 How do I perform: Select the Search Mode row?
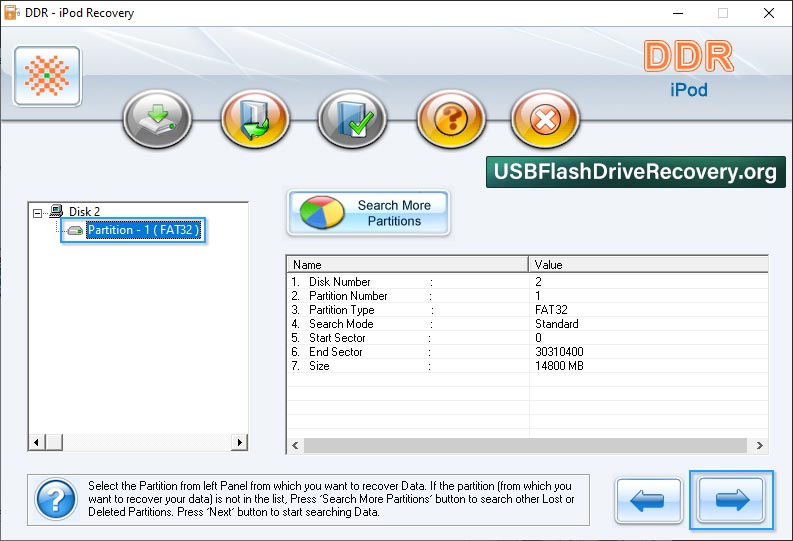click(x=527, y=324)
